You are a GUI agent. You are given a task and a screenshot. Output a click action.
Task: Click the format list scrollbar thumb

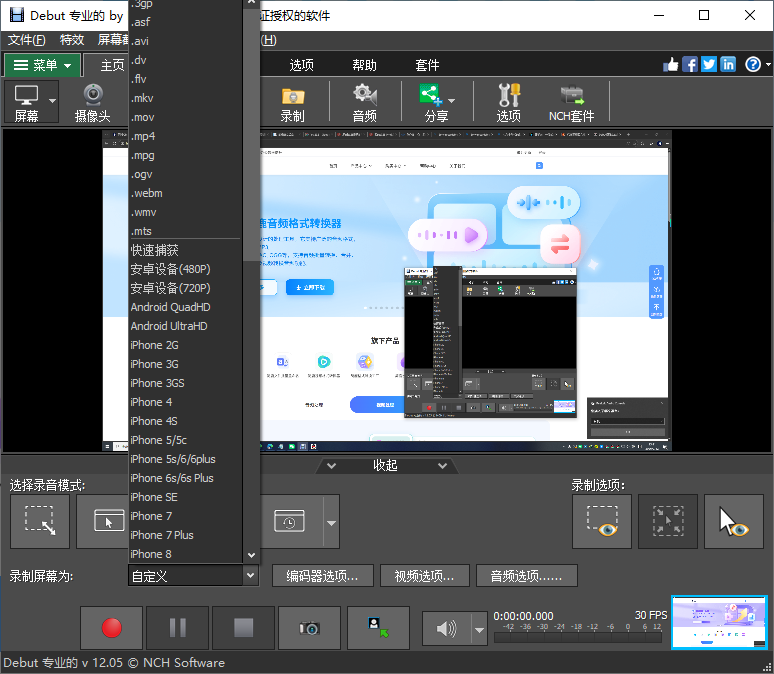tap(251, 133)
